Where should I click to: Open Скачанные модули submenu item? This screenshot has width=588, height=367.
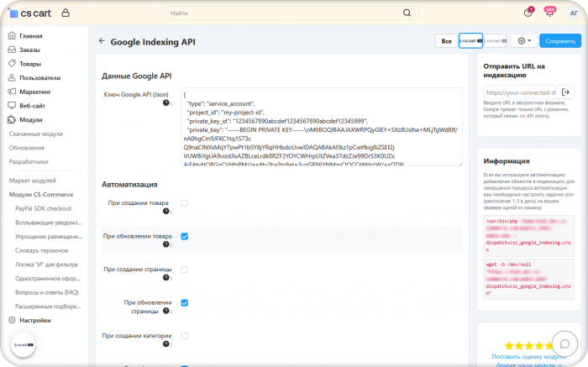[x=36, y=134]
